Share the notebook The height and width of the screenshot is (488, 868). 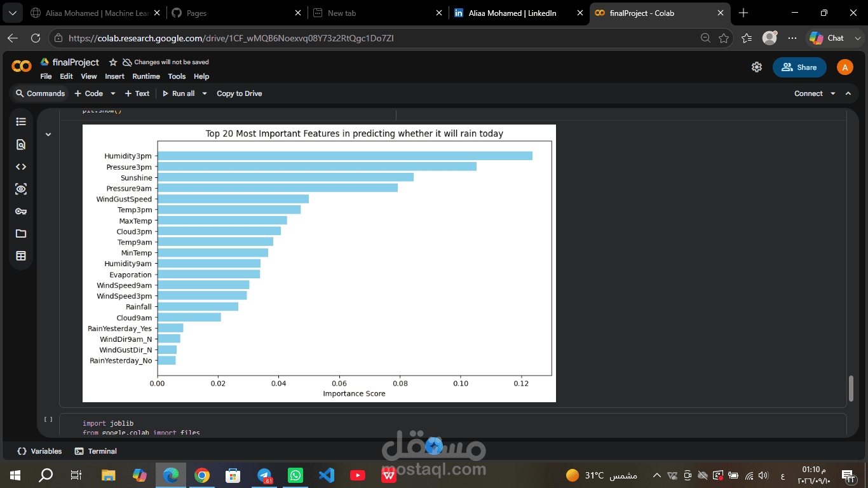[799, 67]
